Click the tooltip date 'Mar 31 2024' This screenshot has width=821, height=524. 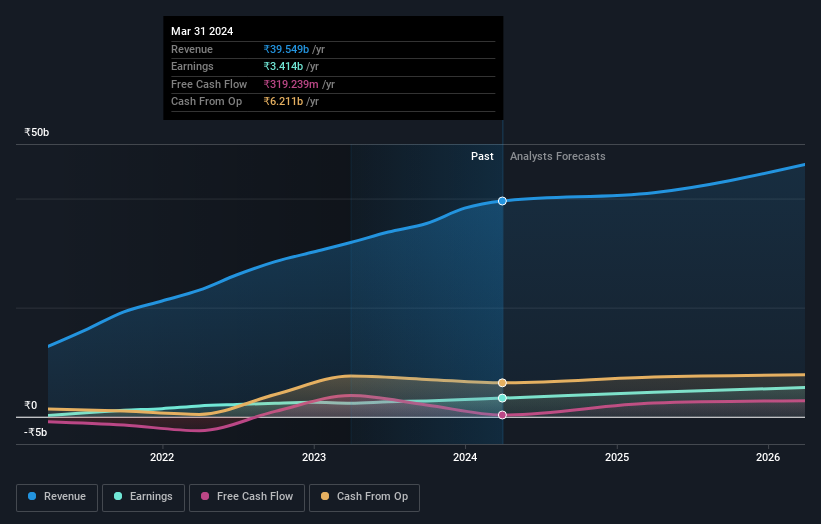point(202,31)
